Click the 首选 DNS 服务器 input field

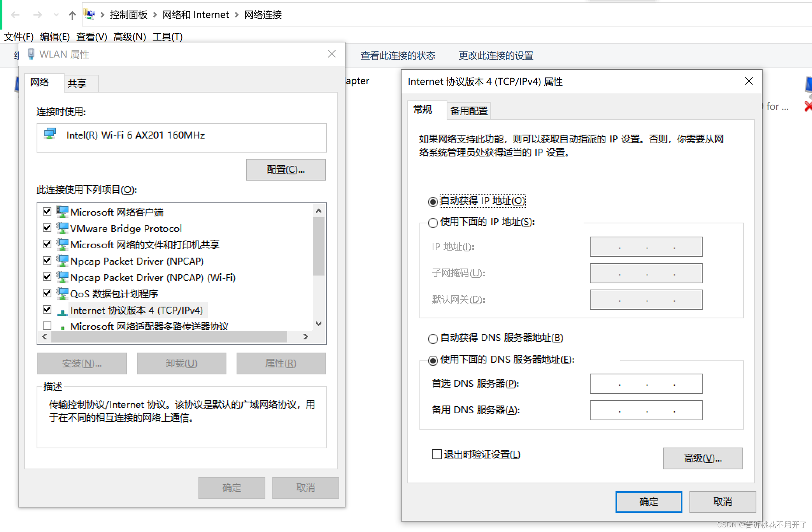tap(646, 384)
